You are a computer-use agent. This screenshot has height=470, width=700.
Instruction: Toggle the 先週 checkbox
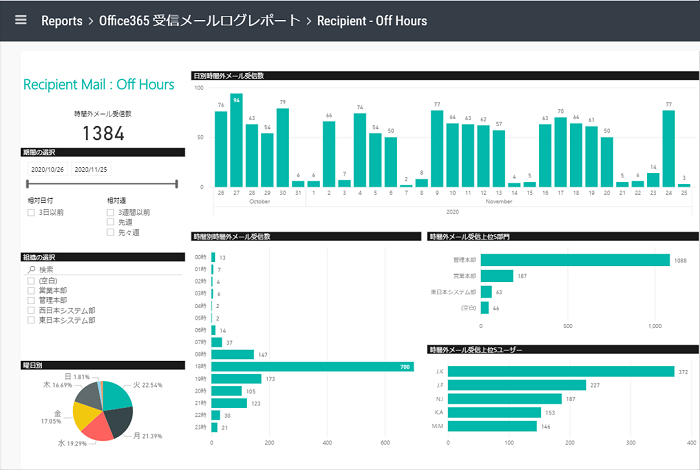pyautogui.click(x=111, y=222)
